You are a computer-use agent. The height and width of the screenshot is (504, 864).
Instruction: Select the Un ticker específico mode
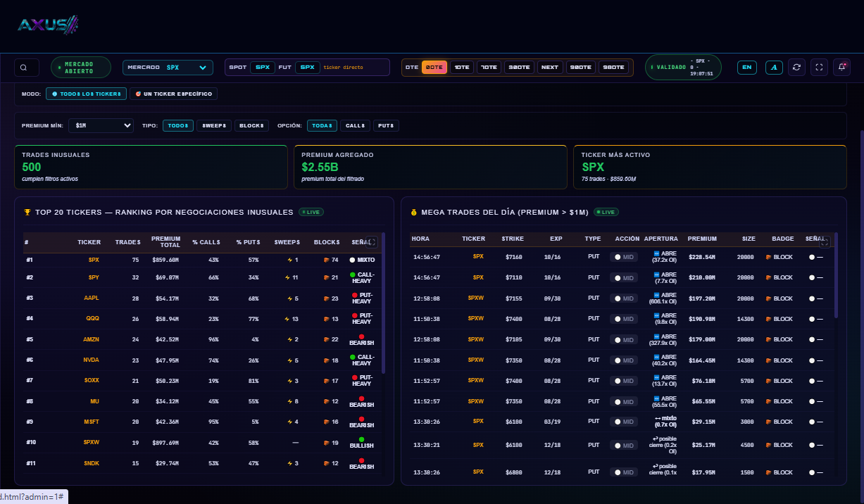[x=173, y=94]
